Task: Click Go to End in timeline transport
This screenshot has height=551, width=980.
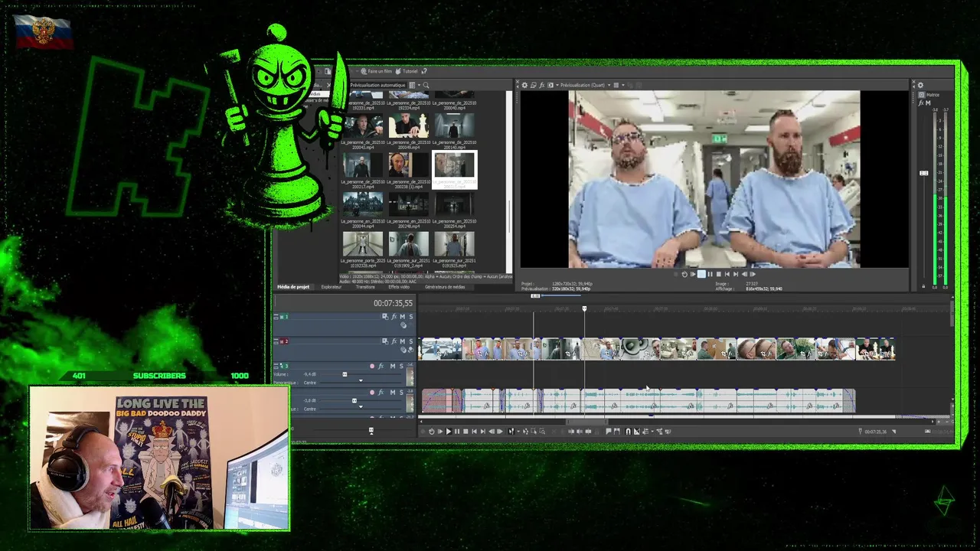Action: pyautogui.click(x=482, y=431)
